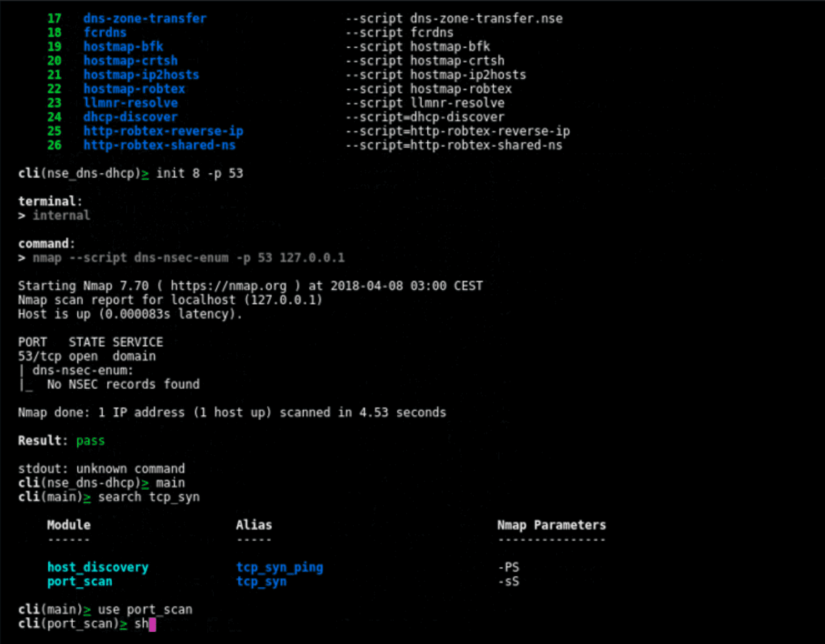The image size is (825, 644).
Task: Click the row number 26
Action: pos(54,145)
